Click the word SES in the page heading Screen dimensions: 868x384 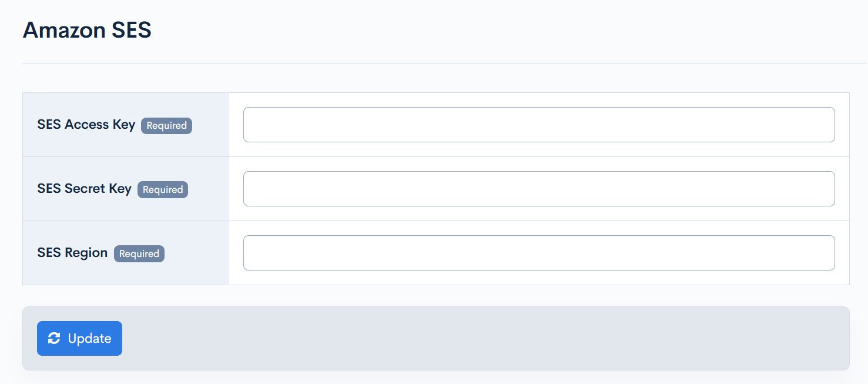[x=131, y=30]
